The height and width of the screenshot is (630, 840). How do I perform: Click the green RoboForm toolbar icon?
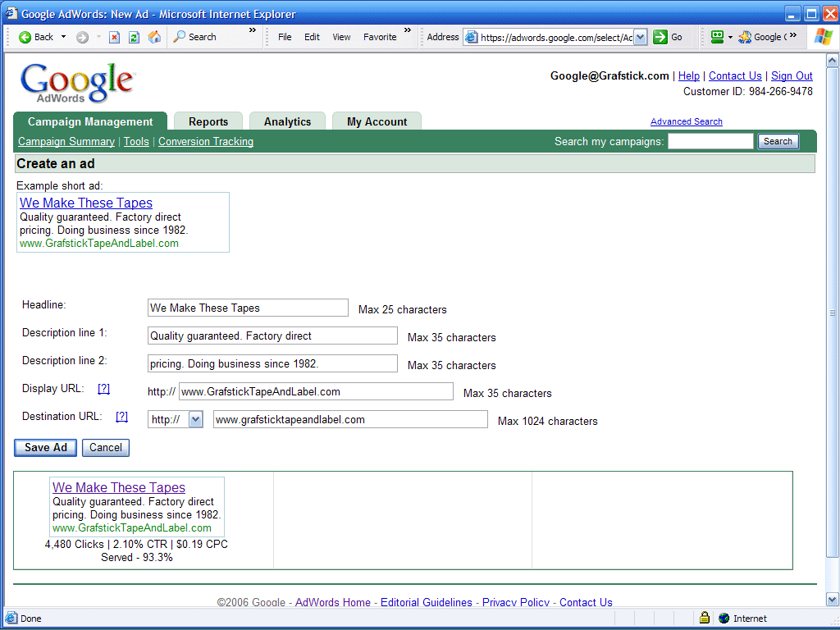pyautogui.click(x=717, y=37)
